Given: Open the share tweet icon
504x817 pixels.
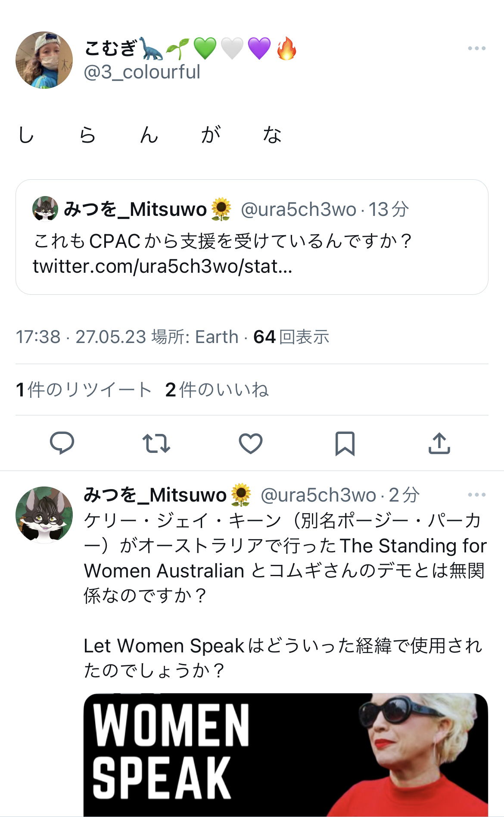Looking at the screenshot, I should 439,443.
